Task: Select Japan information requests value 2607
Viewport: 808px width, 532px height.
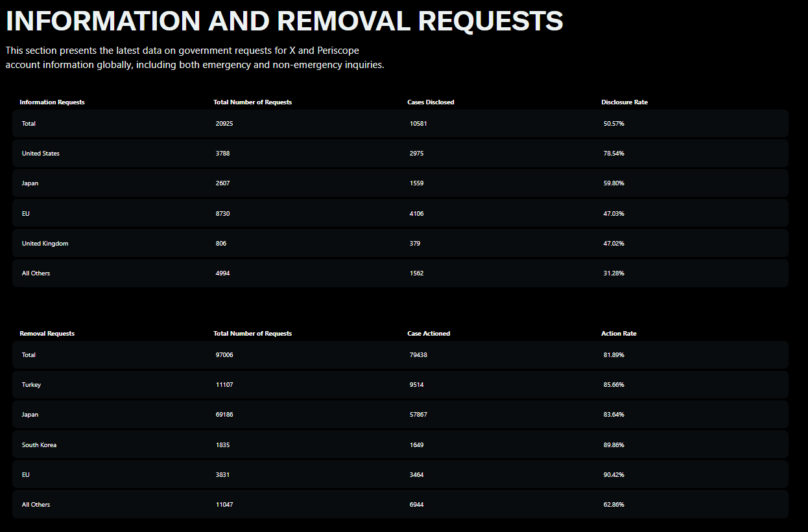Action: 222,183
